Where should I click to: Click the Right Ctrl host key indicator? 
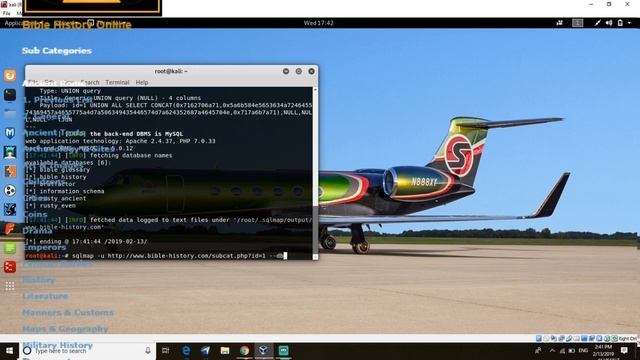point(627,338)
